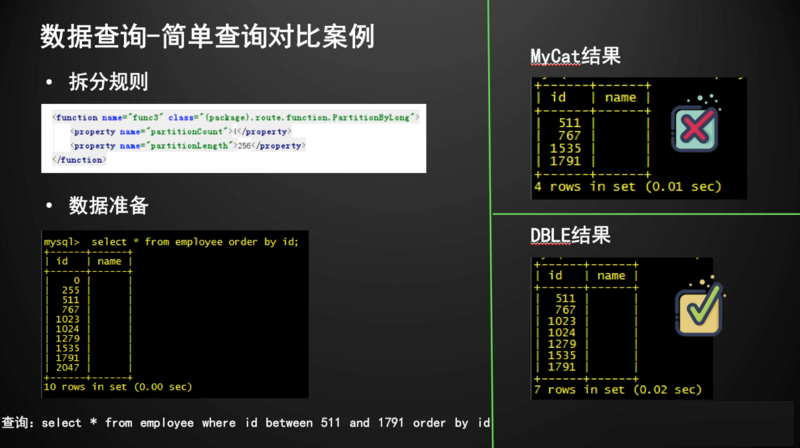Select the slide title 数据查询-简单查询对比案例
800x448 pixels.
(207, 36)
